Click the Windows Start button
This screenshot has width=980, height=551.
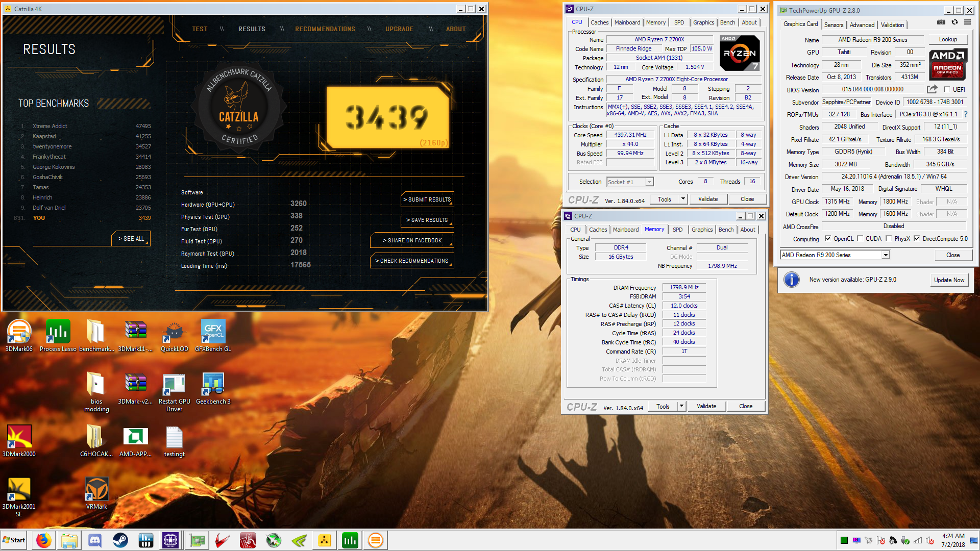(x=14, y=540)
